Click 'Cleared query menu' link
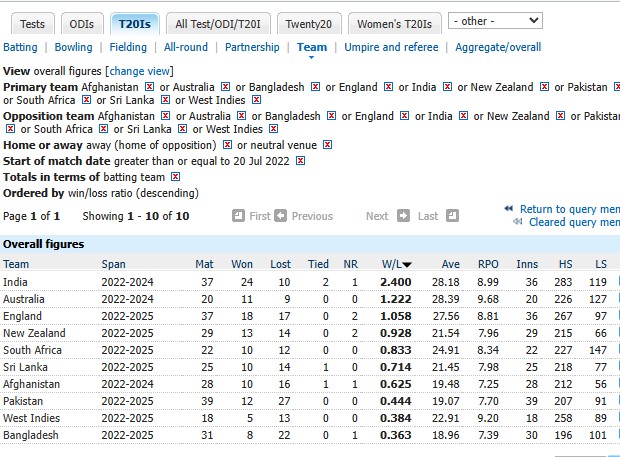The image size is (620, 457). (x=575, y=222)
